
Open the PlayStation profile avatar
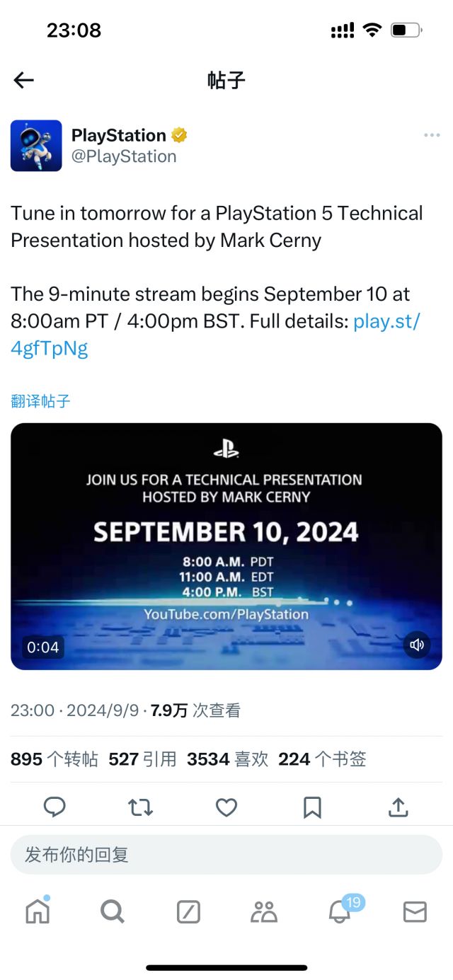point(36,146)
